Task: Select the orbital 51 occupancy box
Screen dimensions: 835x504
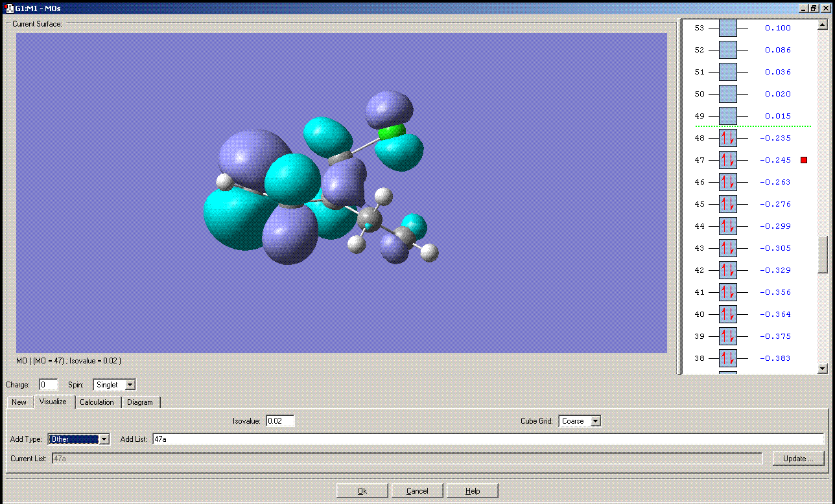Action: tap(729, 72)
